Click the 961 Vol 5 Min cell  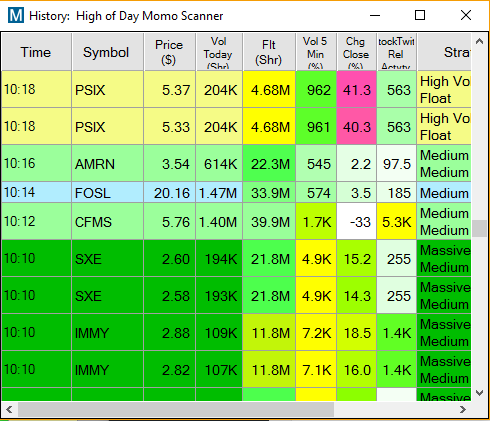tap(316, 127)
